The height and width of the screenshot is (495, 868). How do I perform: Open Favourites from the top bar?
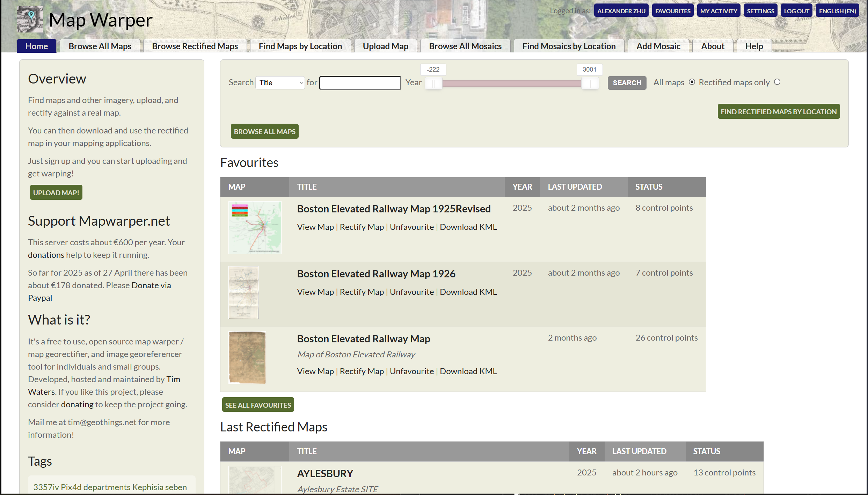[673, 11]
